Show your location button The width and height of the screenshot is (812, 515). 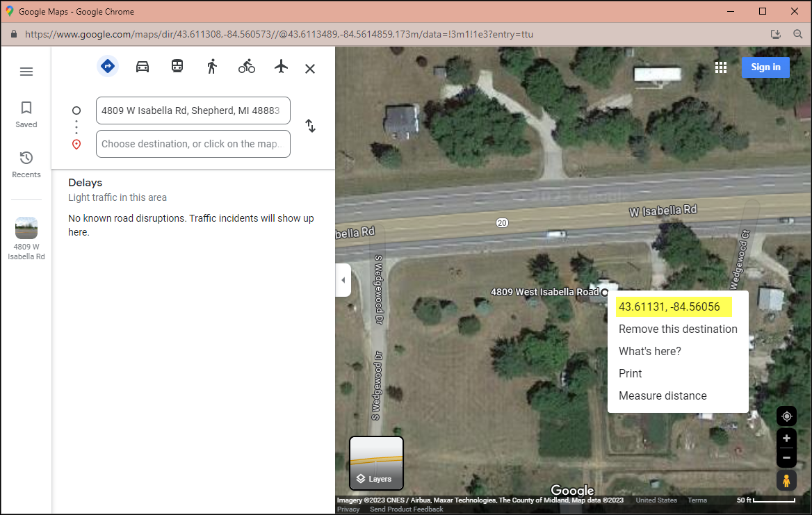(786, 416)
